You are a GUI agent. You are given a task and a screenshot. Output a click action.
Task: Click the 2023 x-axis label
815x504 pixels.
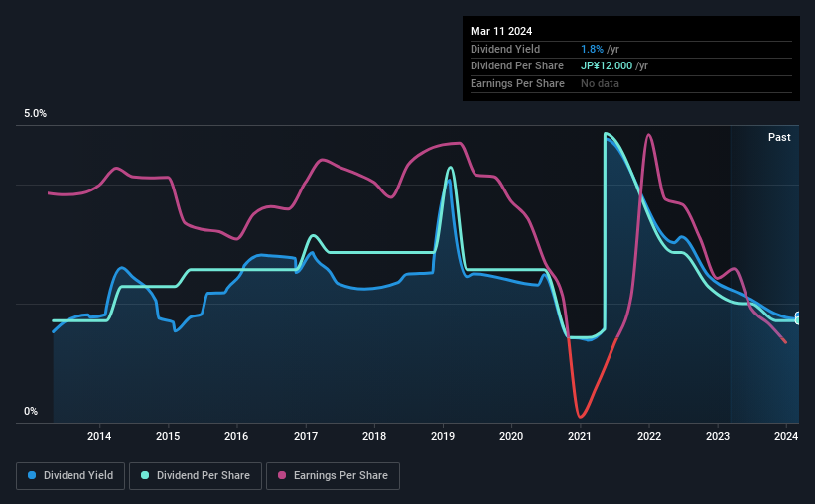click(x=718, y=436)
